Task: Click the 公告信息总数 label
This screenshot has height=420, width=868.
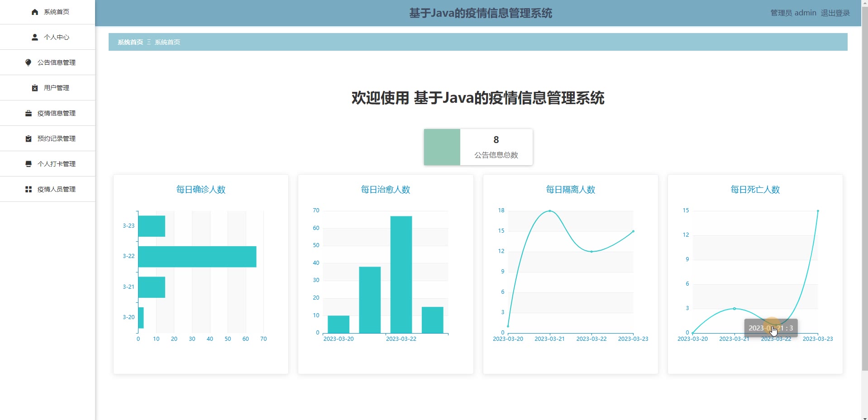Action: (496, 155)
